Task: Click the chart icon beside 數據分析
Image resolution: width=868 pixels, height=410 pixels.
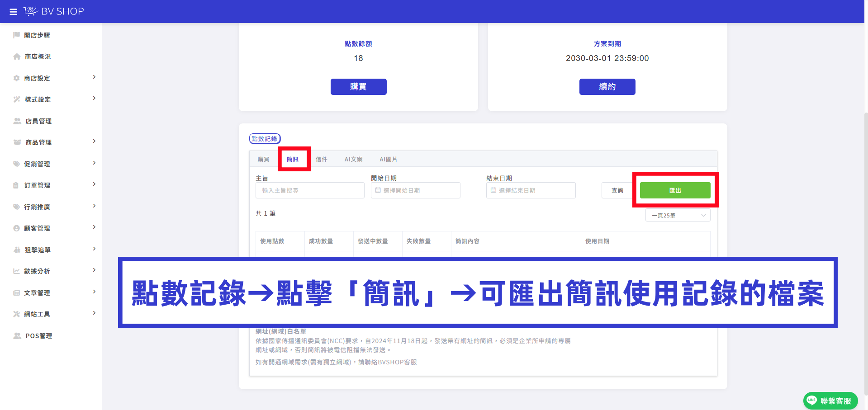Action: coord(17,271)
